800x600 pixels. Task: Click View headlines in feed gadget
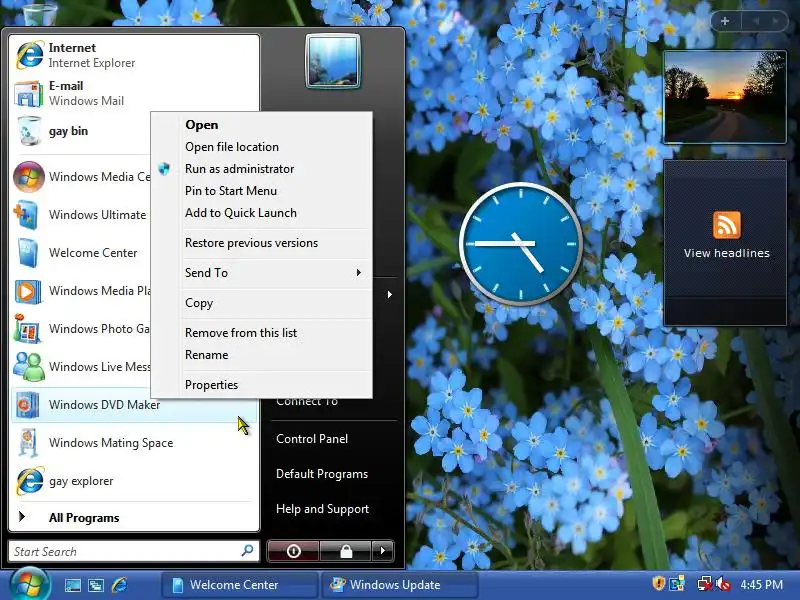click(727, 253)
